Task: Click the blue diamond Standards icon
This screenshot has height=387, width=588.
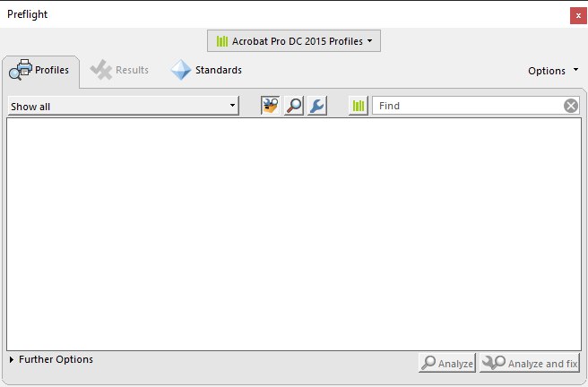Action: [181, 70]
